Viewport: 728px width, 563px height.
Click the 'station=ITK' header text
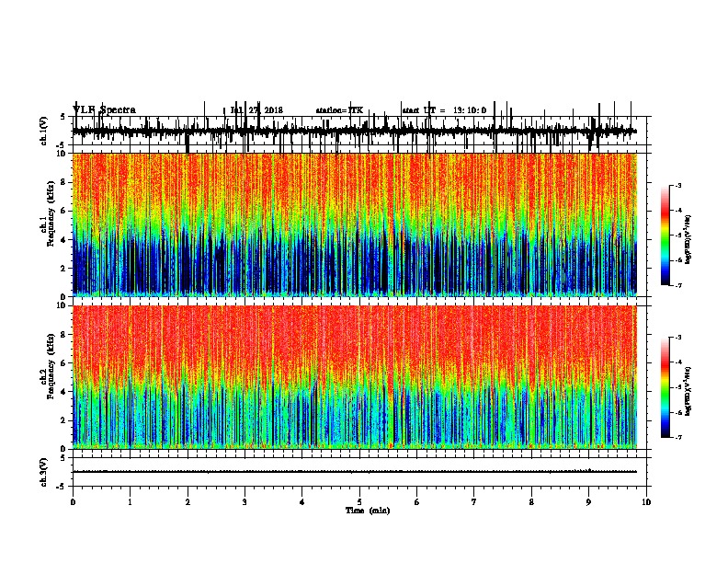[x=339, y=110]
